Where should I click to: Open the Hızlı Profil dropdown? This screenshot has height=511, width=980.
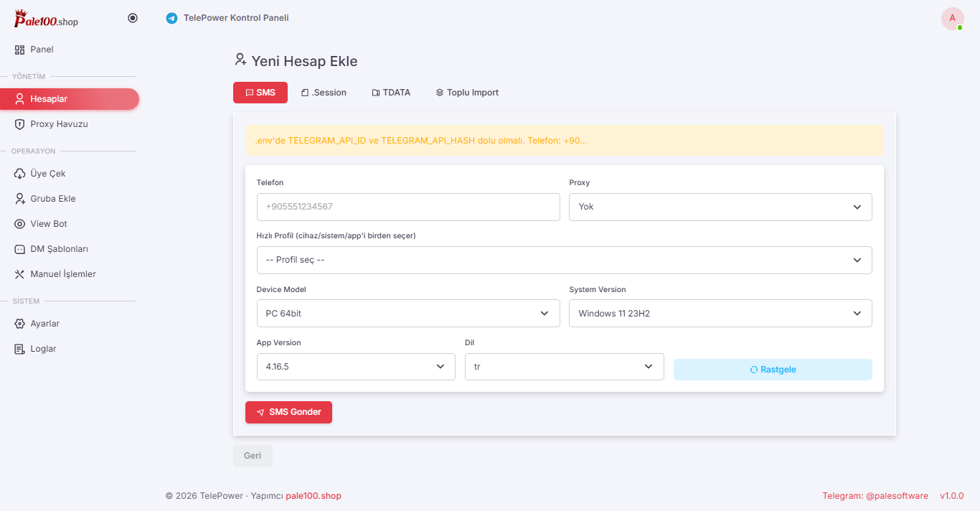click(x=565, y=260)
